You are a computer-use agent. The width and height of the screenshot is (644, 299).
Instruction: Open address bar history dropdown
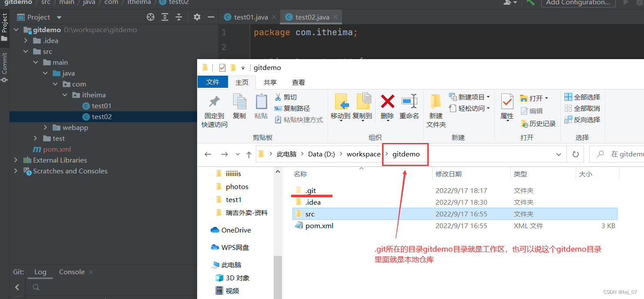click(559, 154)
